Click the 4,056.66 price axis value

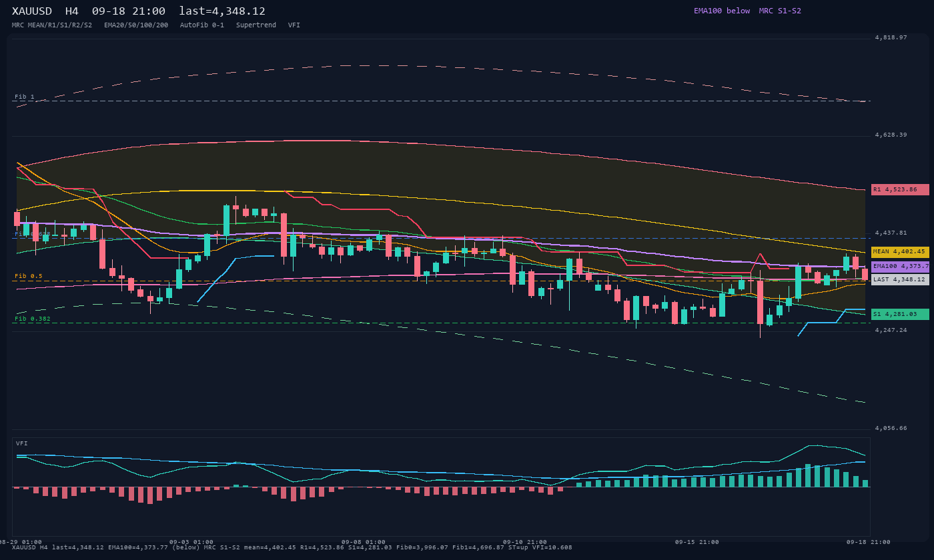click(x=891, y=428)
